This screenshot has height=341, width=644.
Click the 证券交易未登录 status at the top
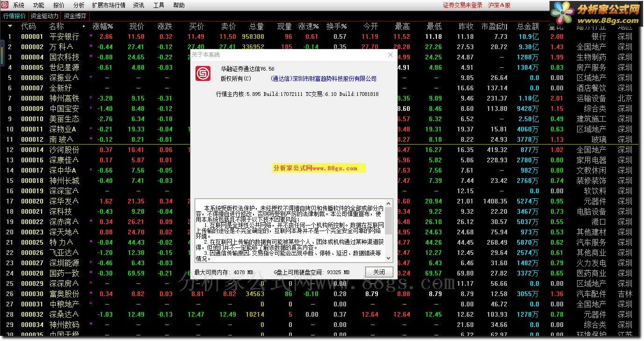463,5
